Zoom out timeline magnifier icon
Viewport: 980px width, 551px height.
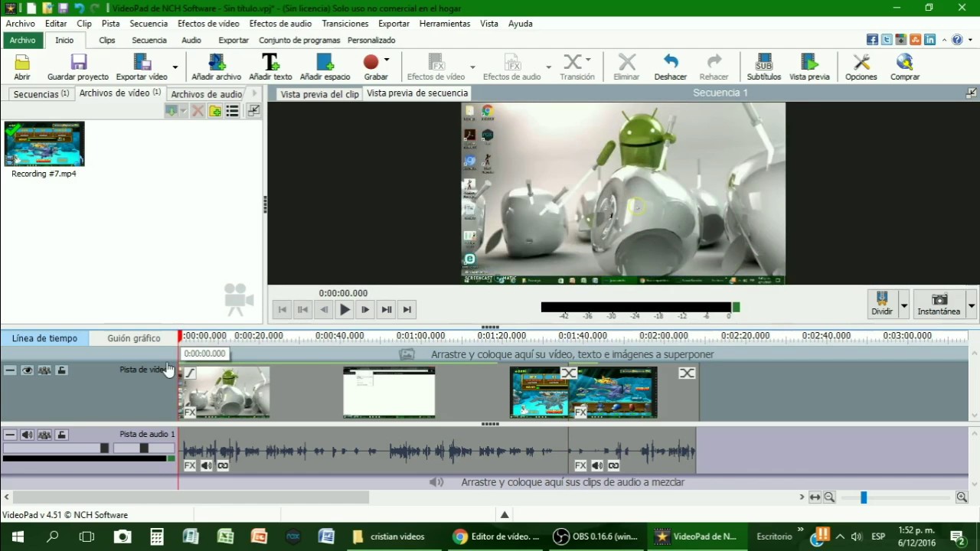829,497
